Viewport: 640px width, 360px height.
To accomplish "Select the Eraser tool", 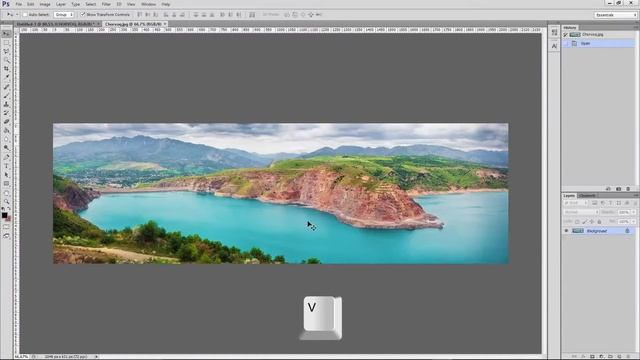I will point(6,122).
